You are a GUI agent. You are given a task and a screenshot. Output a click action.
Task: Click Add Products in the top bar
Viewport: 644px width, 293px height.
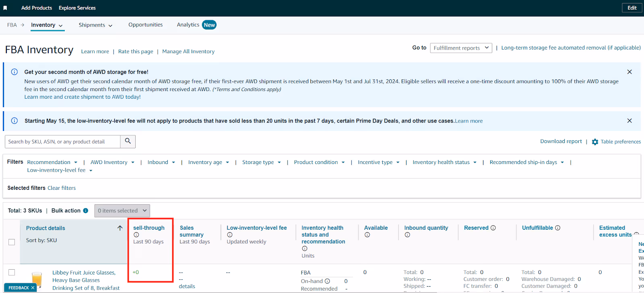(37, 8)
